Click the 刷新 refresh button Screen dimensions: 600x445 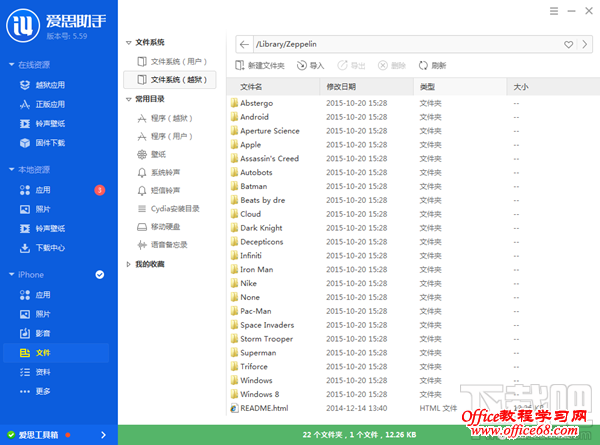[x=432, y=65]
